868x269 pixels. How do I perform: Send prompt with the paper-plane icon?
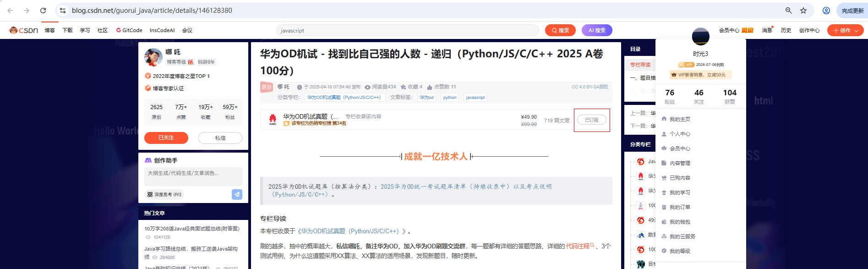(x=237, y=194)
